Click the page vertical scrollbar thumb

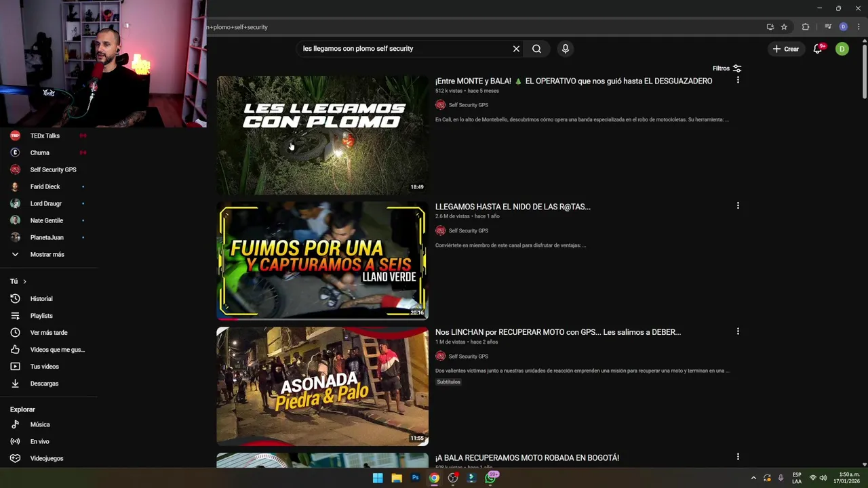click(x=865, y=71)
